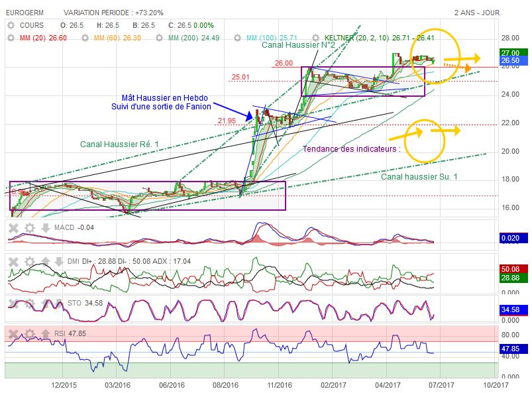This screenshot has width=532, height=393.
Task: Click the MM (200) 24.49 legend
Action: pos(193,38)
